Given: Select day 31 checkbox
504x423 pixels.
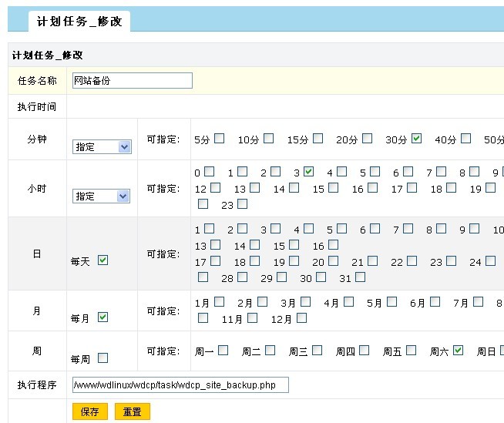Looking at the screenshot, I should tap(360, 277).
